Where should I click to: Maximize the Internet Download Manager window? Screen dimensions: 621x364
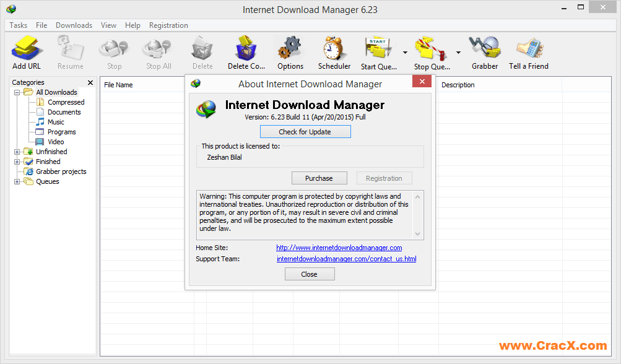(581, 7)
